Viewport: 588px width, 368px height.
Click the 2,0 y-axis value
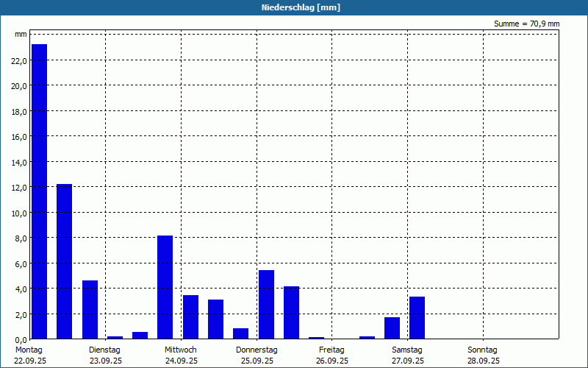21,314
